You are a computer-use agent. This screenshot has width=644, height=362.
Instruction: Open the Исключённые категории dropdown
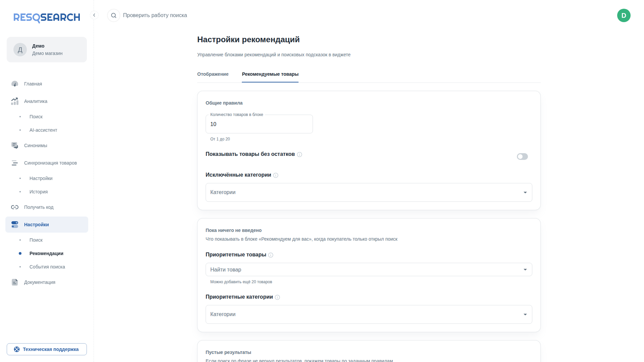pyautogui.click(x=369, y=192)
